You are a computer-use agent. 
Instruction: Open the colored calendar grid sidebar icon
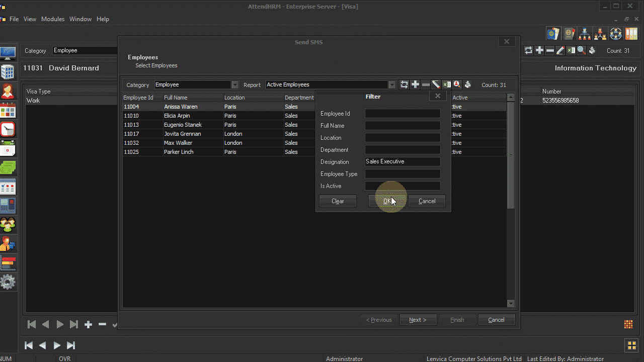(x=8, y=110)
